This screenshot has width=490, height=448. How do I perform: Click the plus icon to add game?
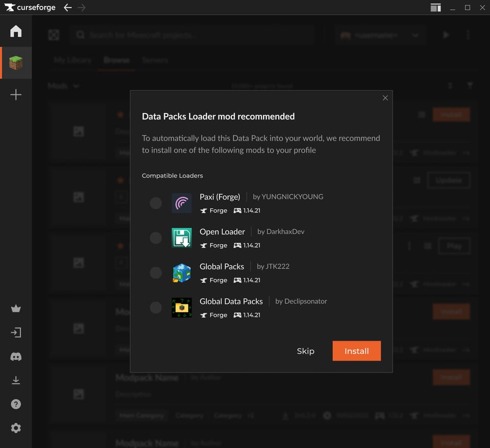(16, 94)
